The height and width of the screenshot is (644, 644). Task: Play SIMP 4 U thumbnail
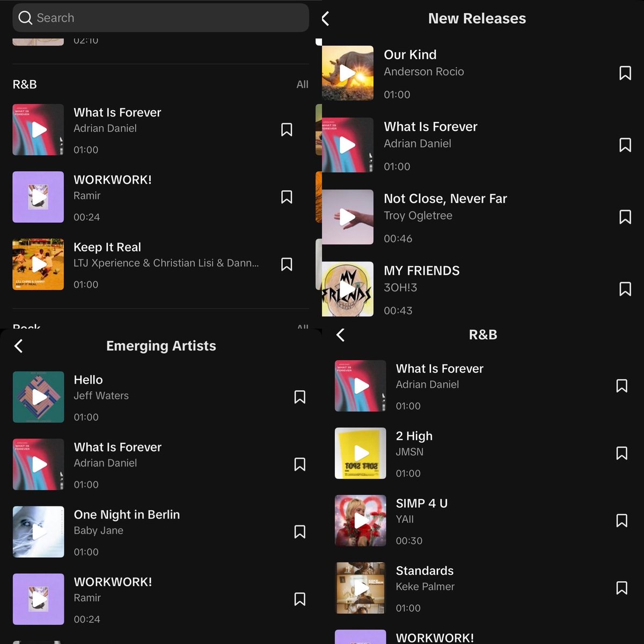360,521
